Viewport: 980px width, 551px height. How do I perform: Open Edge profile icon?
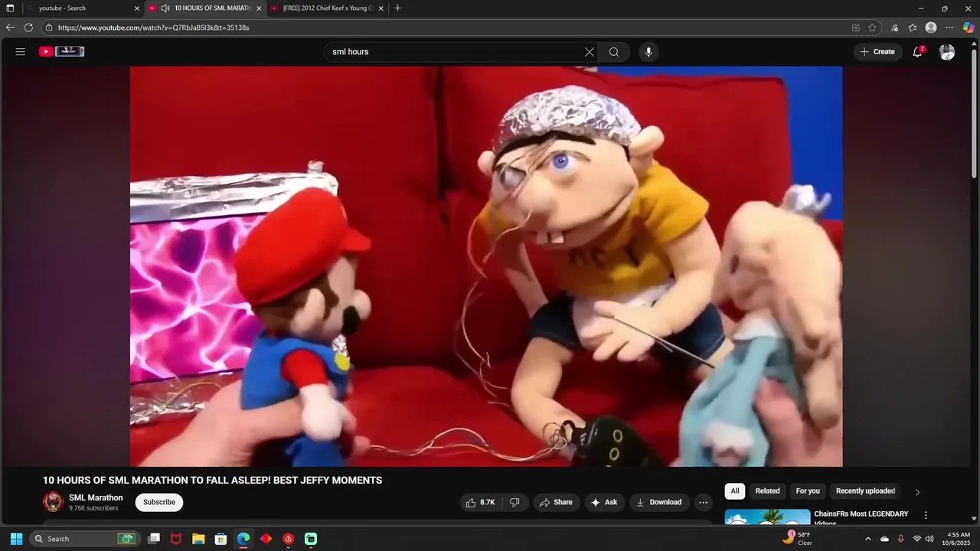pos(931,28)
